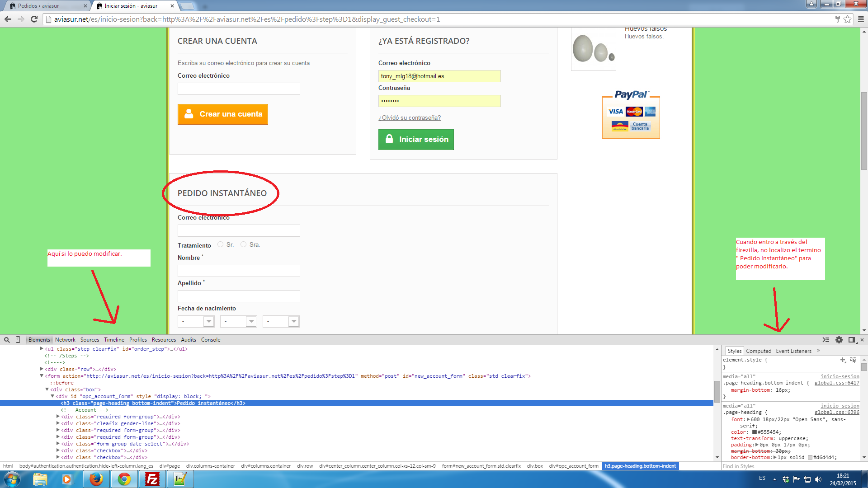The height and width of the screenshot is (488, 868).
Task: Show the DevTools console drawer icon
Action: pyautogui.click(x=826, y=340)
